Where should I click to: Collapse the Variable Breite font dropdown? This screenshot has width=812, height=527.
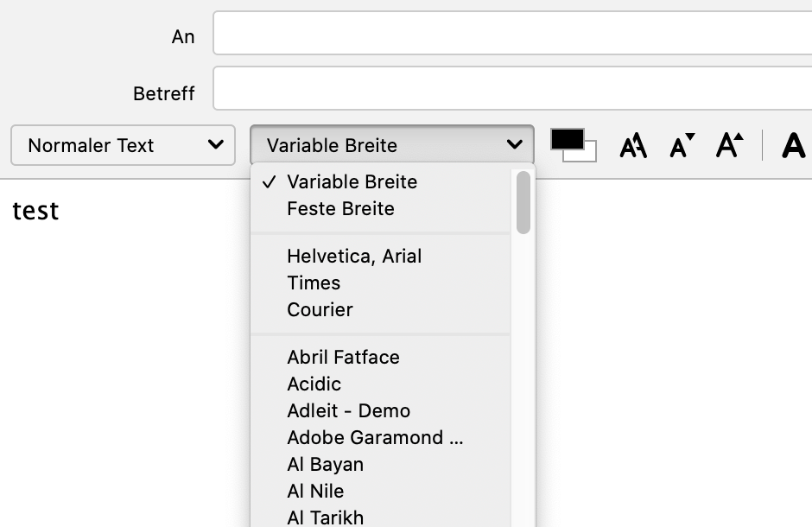point(392,145)
